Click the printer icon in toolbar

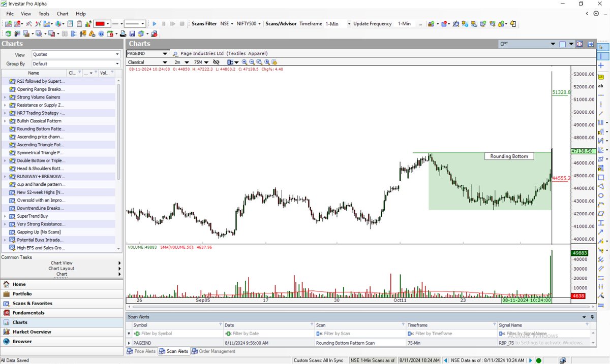click(123, 34)
